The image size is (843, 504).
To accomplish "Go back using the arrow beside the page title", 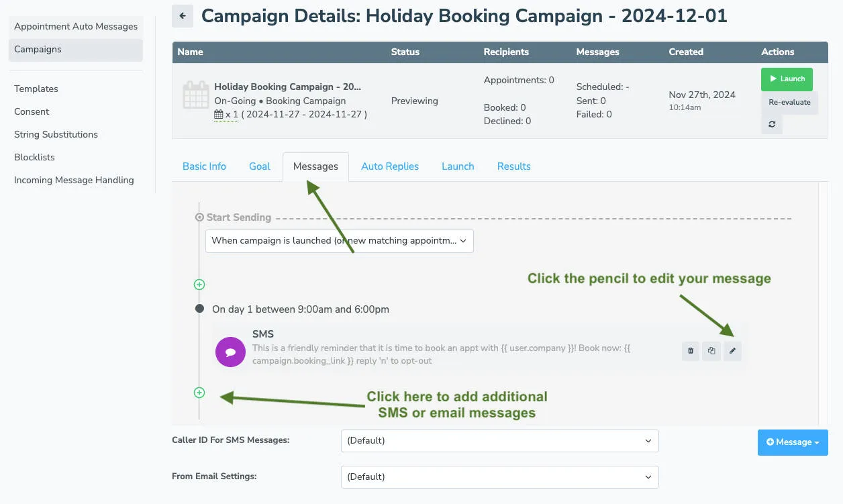I will click(x=182, y=15).
